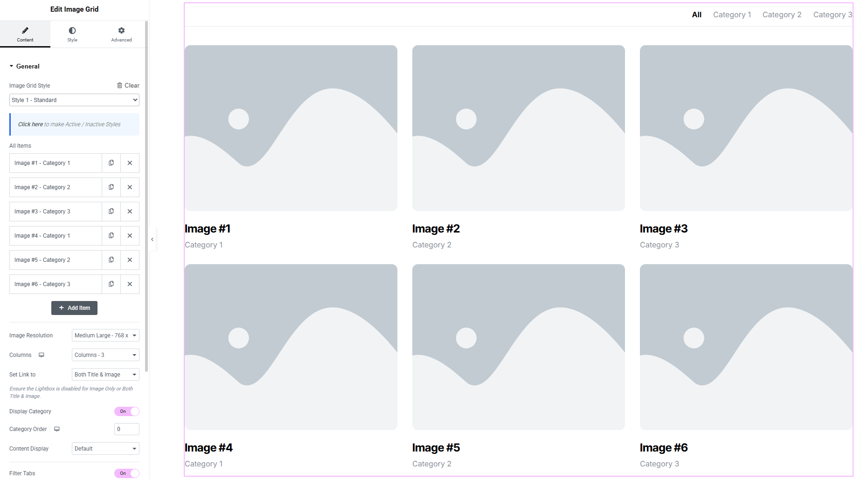Remove the Image #6 item
Viewport: 868px width, 479px height.
click(130, 284)
